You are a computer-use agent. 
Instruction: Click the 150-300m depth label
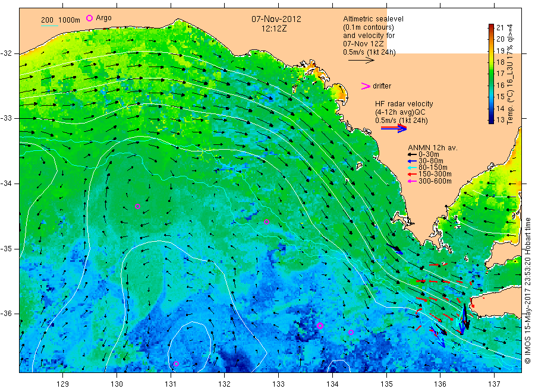(435, 174)
